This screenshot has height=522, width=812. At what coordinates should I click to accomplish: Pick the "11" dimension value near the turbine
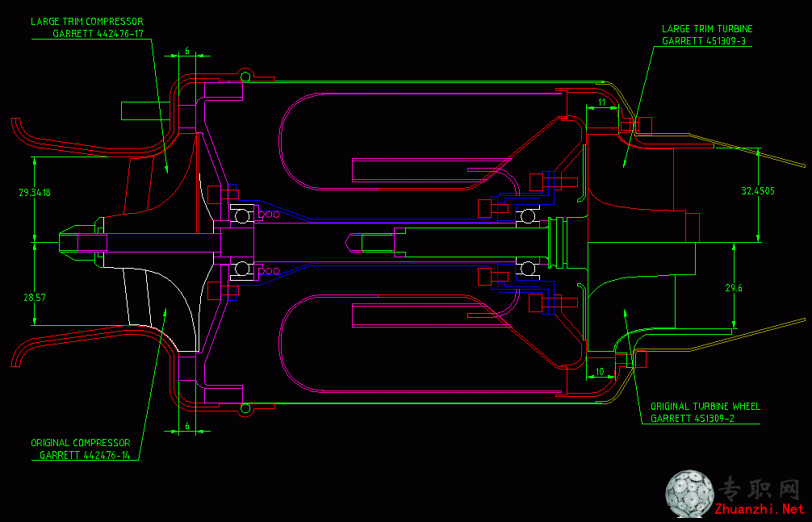coord(602,102)
